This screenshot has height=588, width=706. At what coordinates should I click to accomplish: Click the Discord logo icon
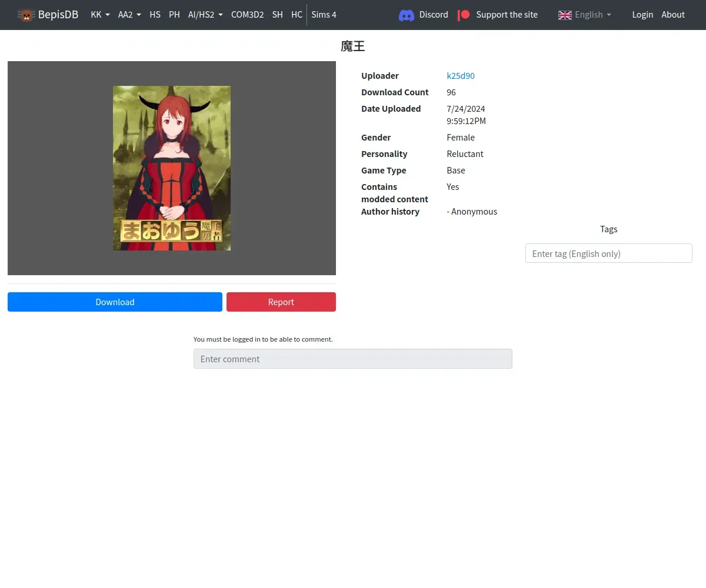click(407, 15)
